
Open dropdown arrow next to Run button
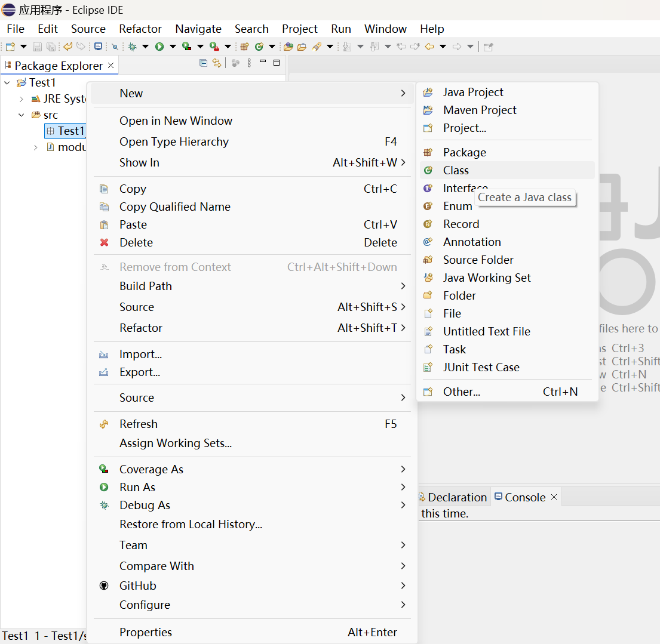tap(173, 47)
